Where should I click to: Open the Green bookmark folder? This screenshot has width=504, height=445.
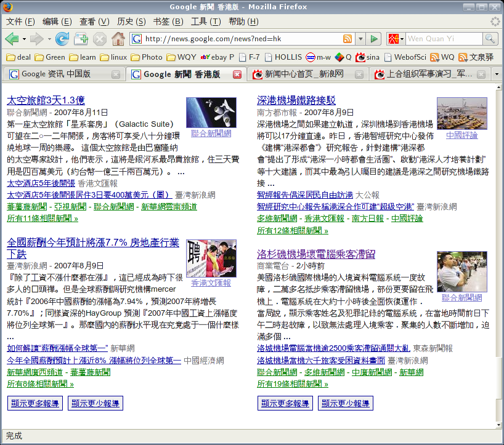click(50, 57)
